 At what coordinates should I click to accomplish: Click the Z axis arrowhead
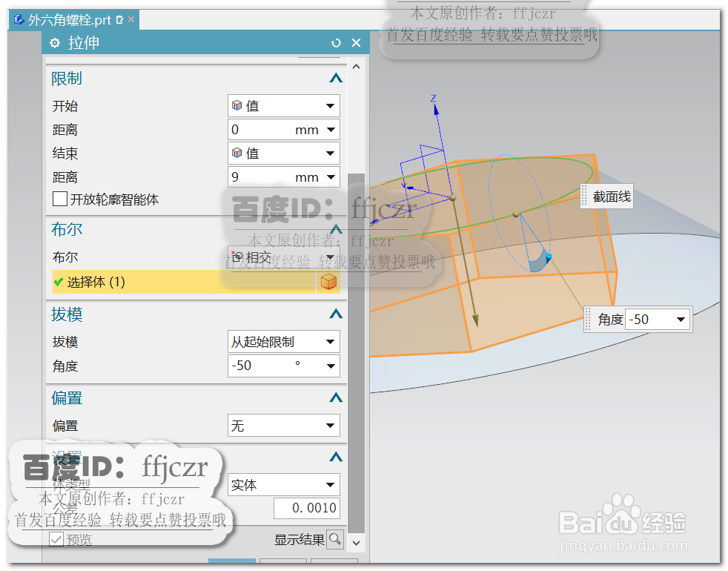click(436, 110)
